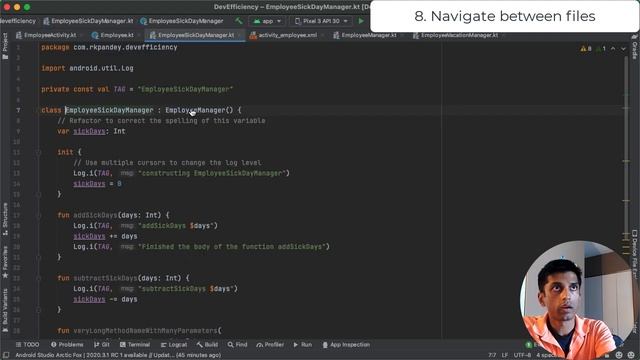Click the tool windows toggle icon in status bar
The image size is (640, 360).
click(x=6, y=356)
